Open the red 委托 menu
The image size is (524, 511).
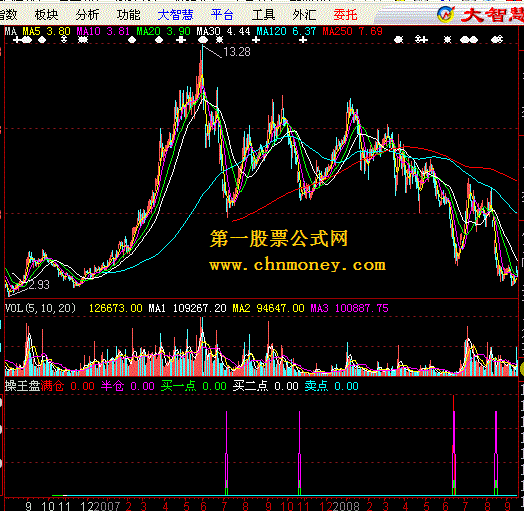click(x=345, y=15)
